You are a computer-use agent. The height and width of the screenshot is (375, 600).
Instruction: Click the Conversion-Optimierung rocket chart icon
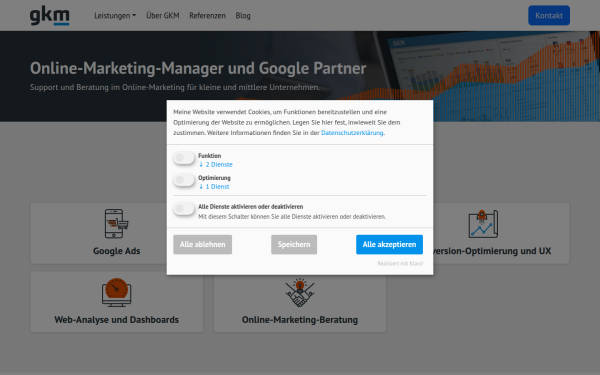point(483,224)
